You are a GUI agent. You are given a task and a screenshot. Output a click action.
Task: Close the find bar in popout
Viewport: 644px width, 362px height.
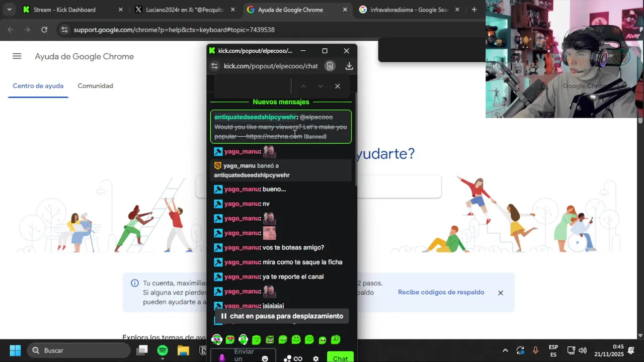tap(338, 86)
